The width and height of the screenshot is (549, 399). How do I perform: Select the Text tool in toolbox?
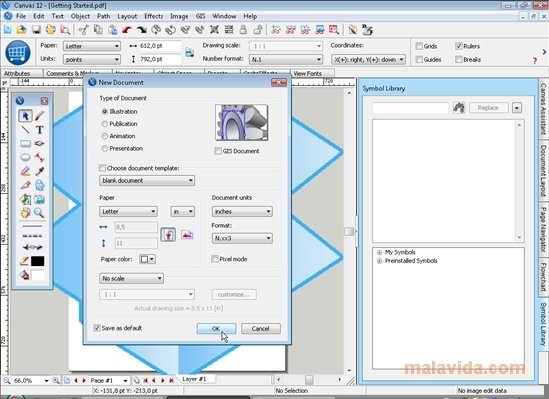[40, 130]
